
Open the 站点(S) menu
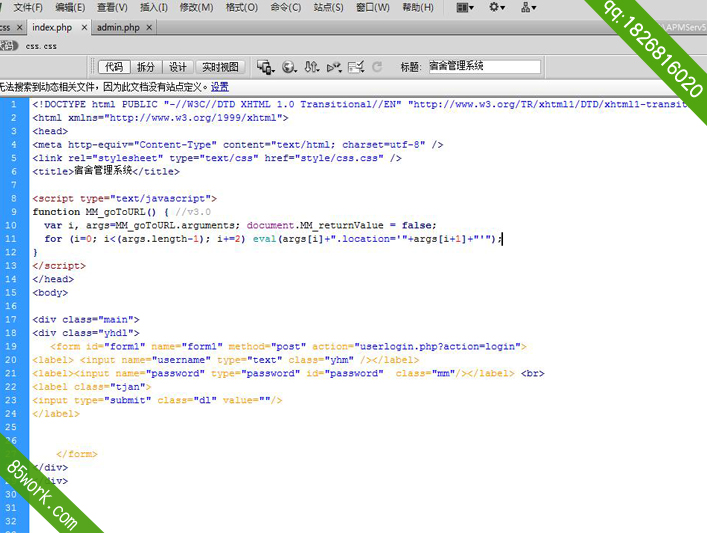328,8
